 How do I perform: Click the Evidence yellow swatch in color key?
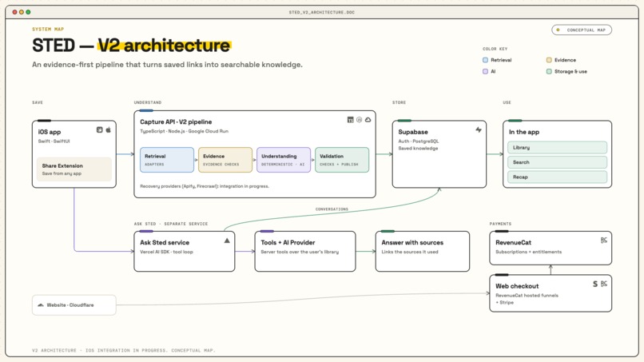pos(549,60)
